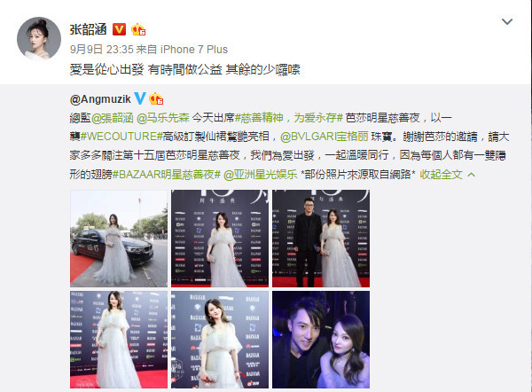The height and width of the screenshot is (392, 532).
Task: Click 张韶涵's profile avatar picture
Action: (39, 39)
